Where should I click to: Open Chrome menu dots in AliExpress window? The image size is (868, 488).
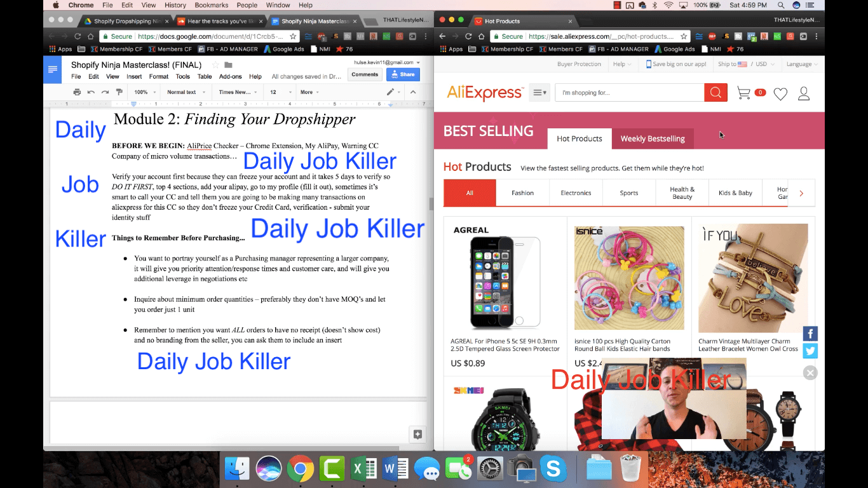tap(817, 36)
